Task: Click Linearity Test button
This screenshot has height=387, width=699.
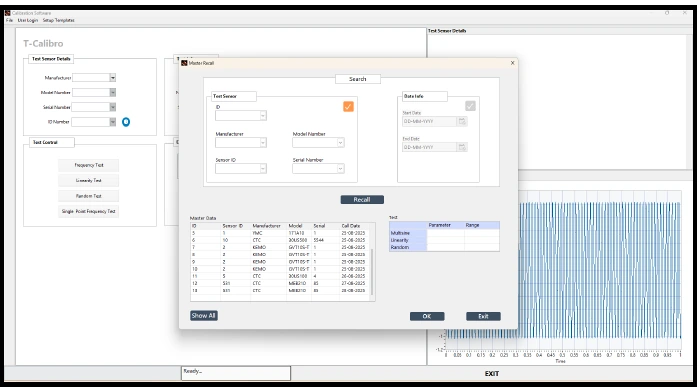Action: pyautogui.click(x=89, y=181)
